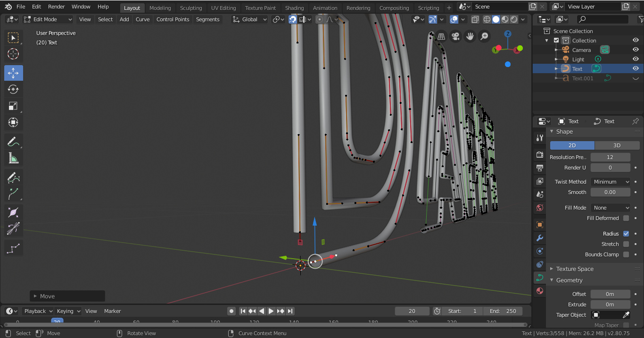Click the zoom view magnifier icon
Image resolution: width=644 pixels, height=338 pixels.
pyautogui.click(x=484, y=36)
